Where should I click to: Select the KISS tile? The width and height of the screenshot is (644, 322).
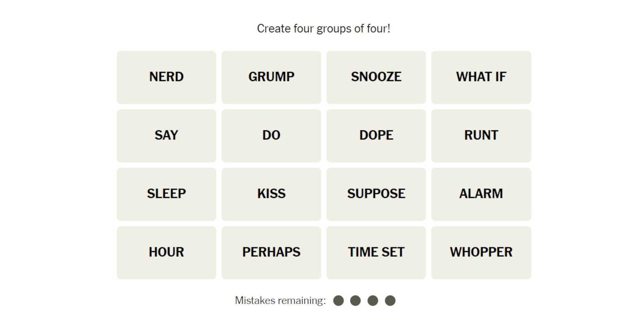pyautogui.click(x=271, y=194)
